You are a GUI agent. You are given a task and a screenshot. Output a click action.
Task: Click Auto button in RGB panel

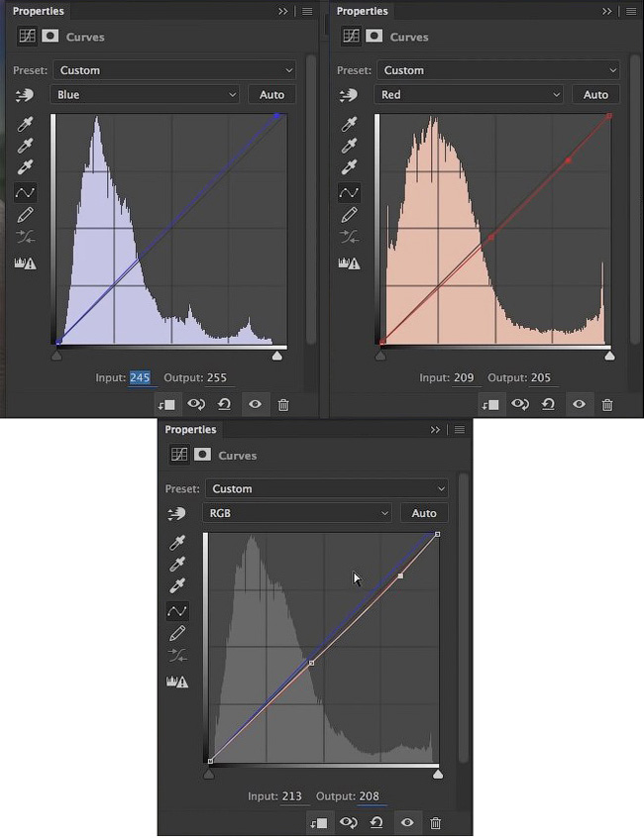[x=424, y=513]
